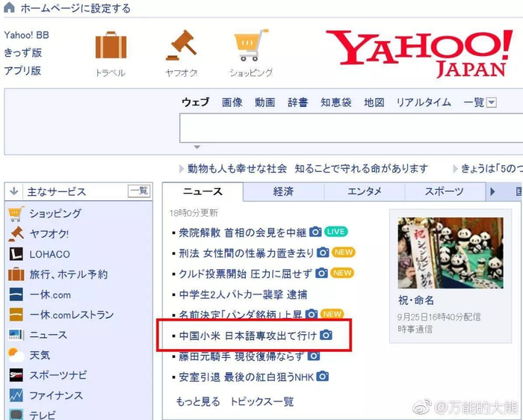Click the テレビ icon in sidebar
This screenshot has width=523, height=420.
point(16,414)
